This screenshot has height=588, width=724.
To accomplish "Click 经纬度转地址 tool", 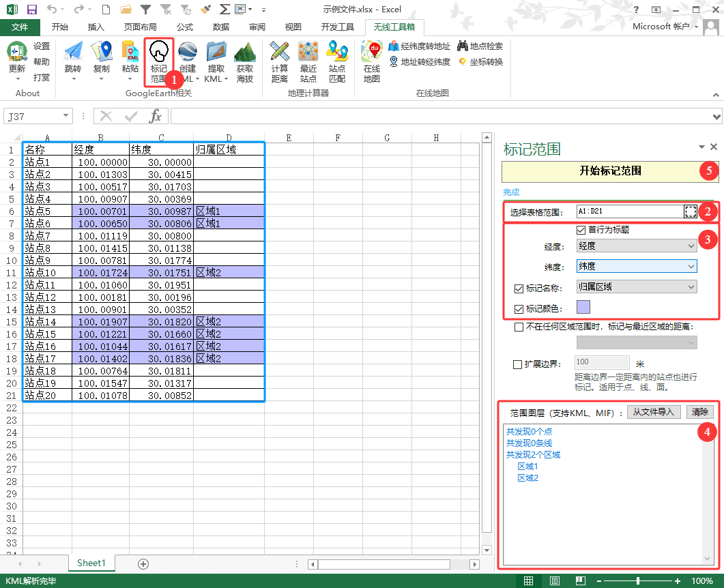I will (x=419, y=46).
